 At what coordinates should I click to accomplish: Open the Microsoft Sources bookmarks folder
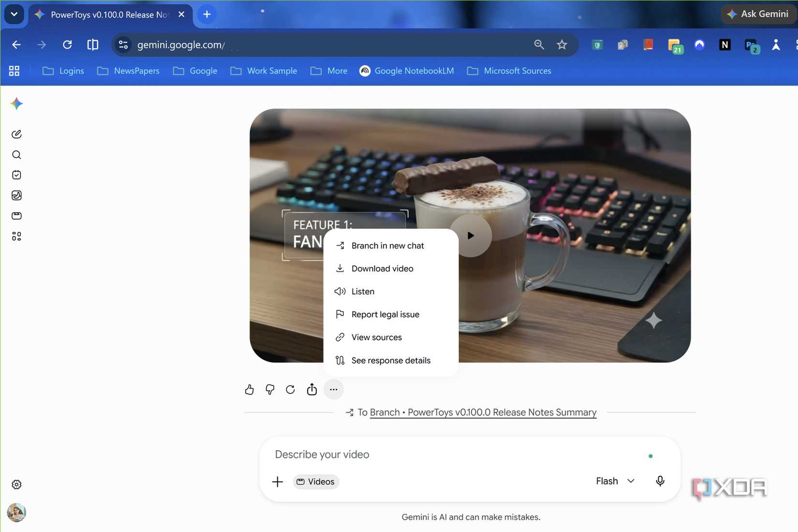509,71
